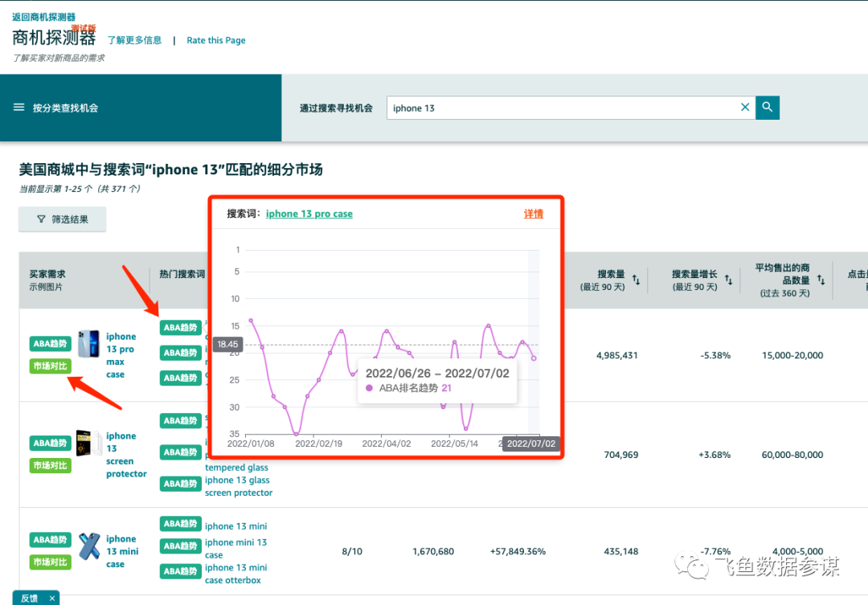The width and height of the screenshot is (868, 605).
Task: Sort by search volume column arrows
Action: [x=637, y=280]
